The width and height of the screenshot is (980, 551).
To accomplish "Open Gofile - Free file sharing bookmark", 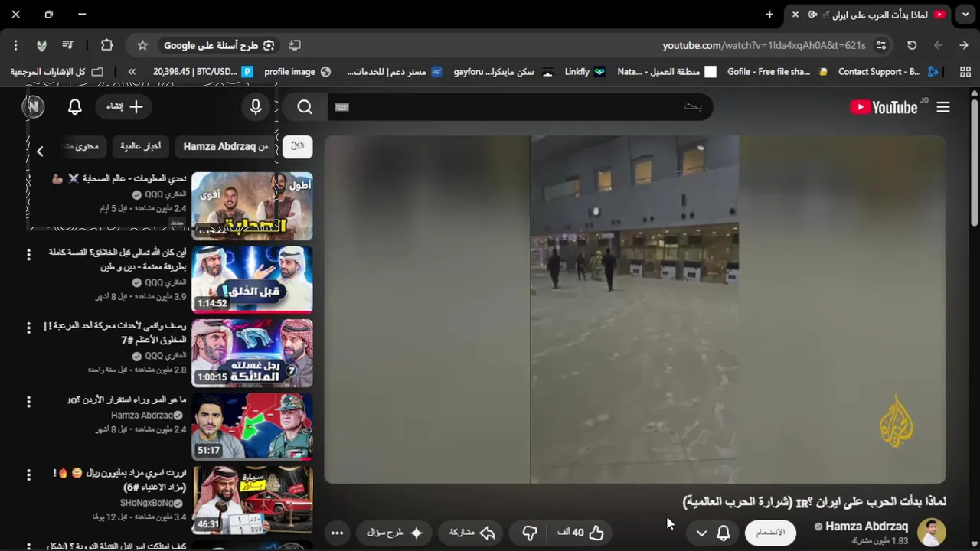I will (x=777, y=72).
